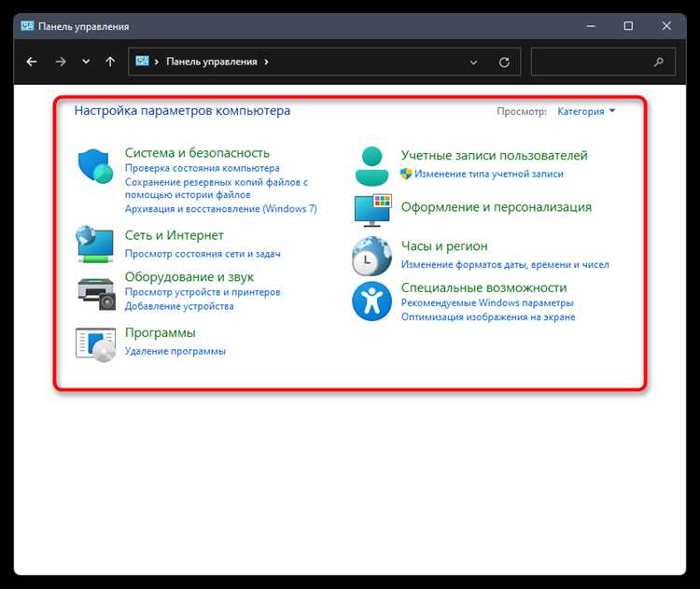Screen dimensions: 700x589
Task: Open Сеть и Интернет category
Action: pos(175,235)
